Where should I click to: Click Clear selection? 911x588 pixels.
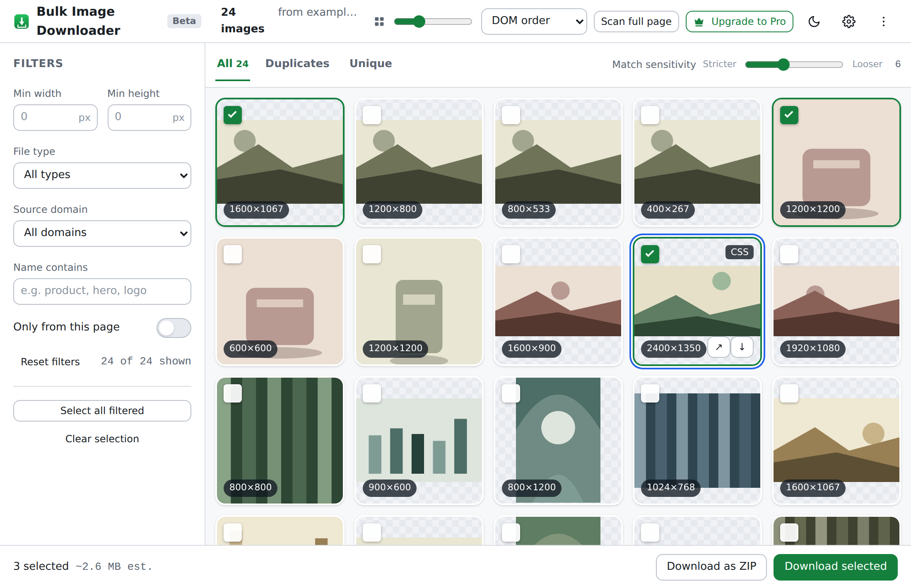pos(102,439)
